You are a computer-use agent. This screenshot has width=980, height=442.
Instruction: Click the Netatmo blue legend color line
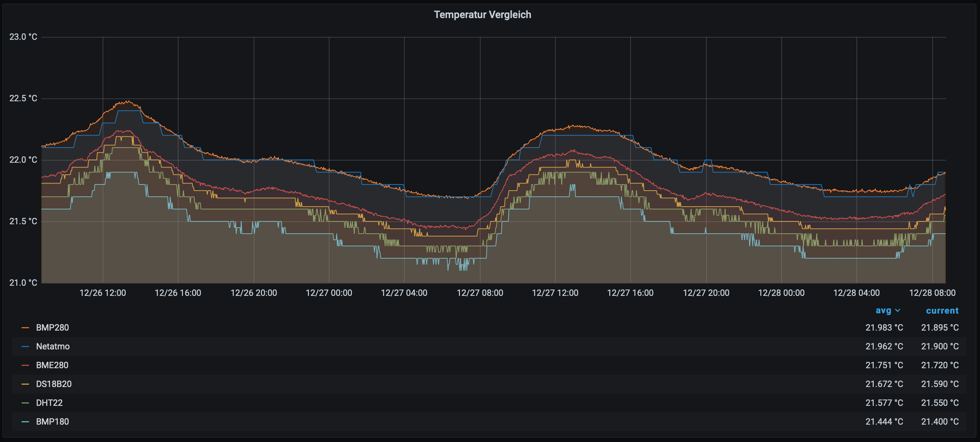25,347
